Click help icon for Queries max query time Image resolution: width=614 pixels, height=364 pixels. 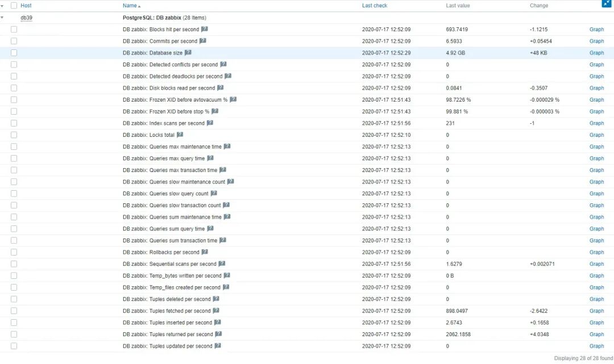click(210, 158)
